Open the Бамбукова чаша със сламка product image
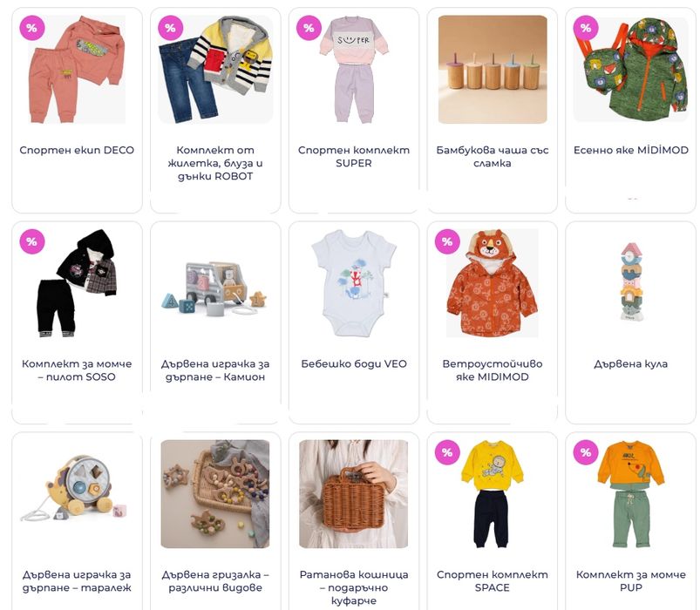 [x=493, y=70]
